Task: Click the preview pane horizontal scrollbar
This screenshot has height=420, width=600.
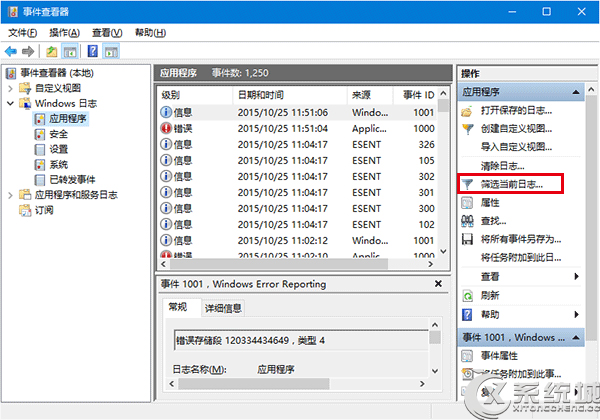Action: (x=254, y=384)
